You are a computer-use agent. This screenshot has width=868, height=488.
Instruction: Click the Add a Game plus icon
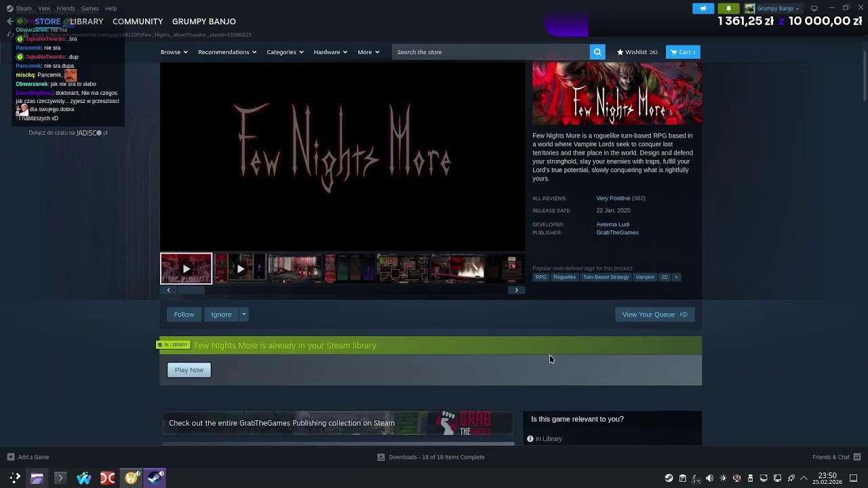point(11,457)
